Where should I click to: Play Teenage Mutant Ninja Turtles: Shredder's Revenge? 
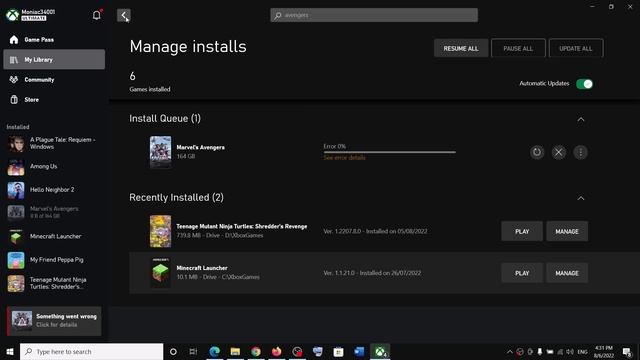522,231
